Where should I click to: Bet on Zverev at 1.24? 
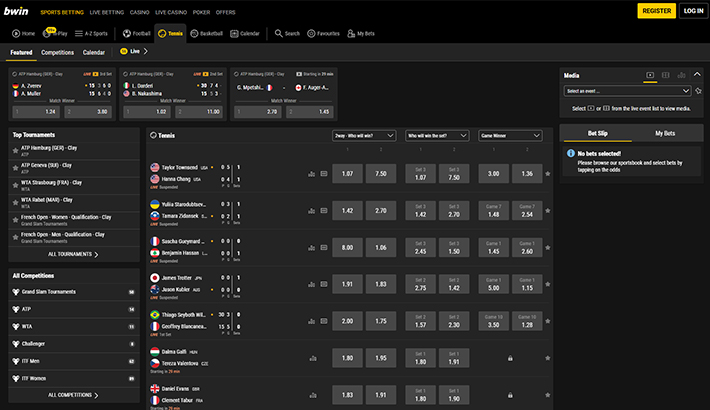tap(36, 111)
